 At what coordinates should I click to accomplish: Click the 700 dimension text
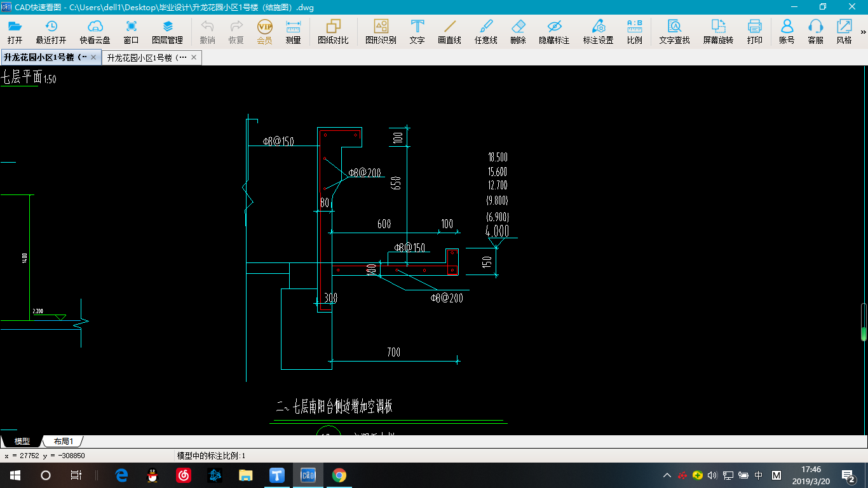click(x=394, y=352)
